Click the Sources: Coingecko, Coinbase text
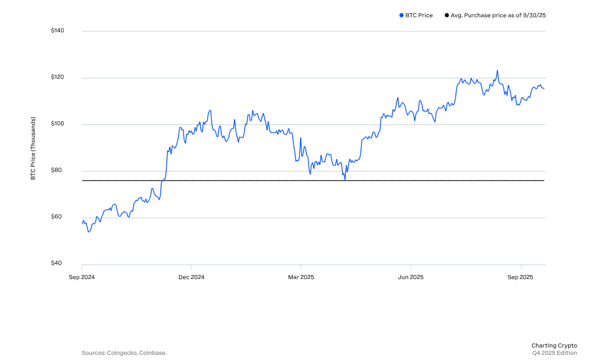The image size is (591, 364). click(124, 353)
